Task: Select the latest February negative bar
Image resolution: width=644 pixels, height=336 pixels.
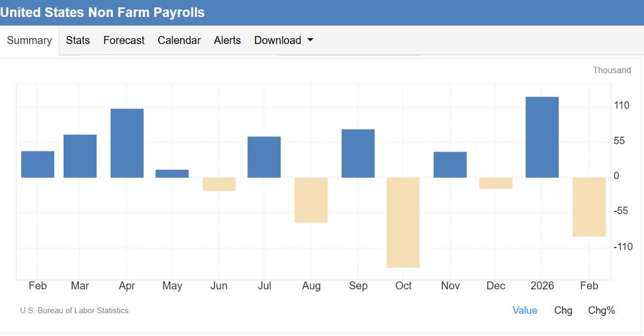Action: (x=589, y=207)
